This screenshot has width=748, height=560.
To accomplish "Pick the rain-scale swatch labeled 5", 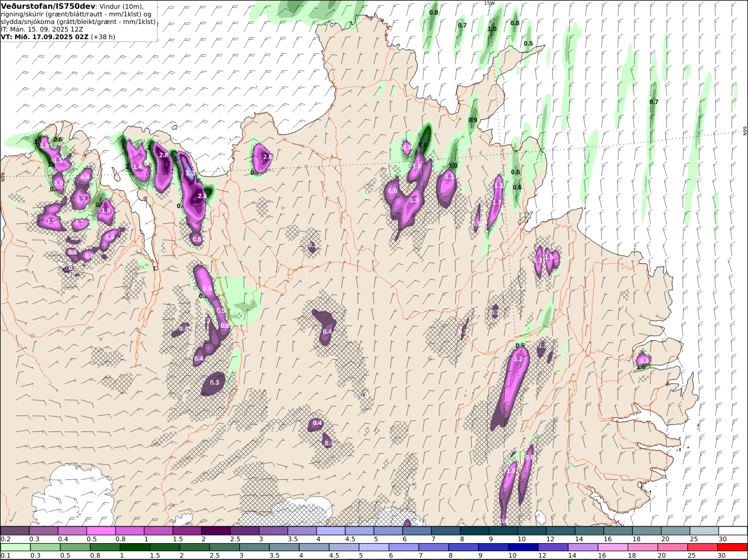I will pyautogui.click(x=373, y=547).
